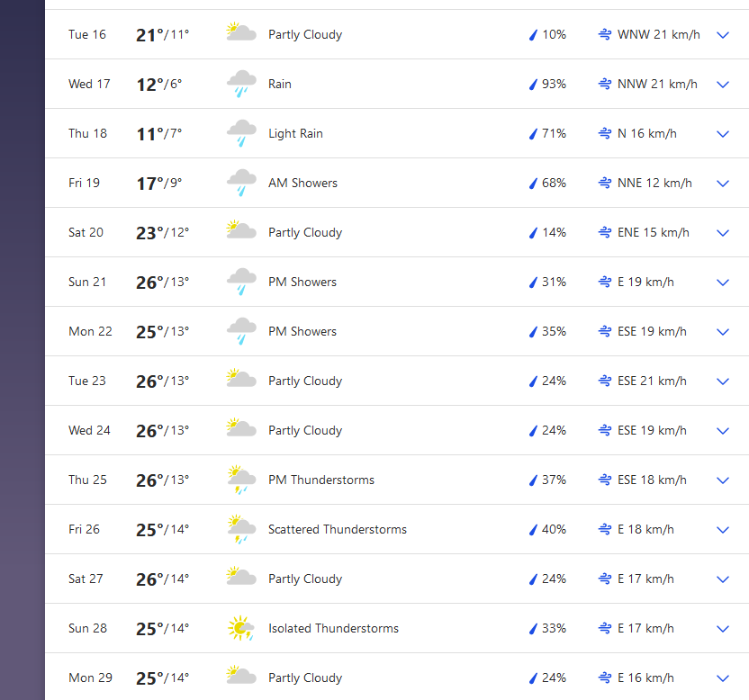The image size is (749, 700).
Task: Click the showers icon for Sun 21
Action: click(x=241, y=283)
